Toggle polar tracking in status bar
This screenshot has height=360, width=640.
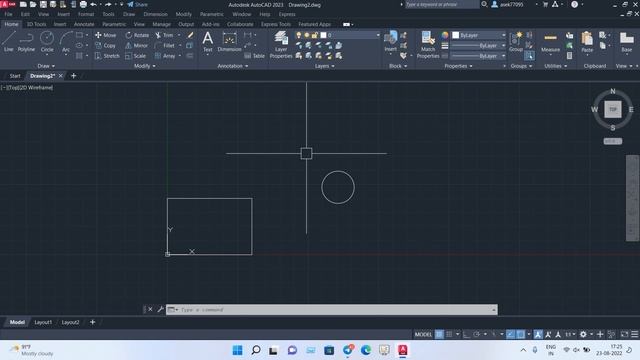click(x=476, y=334)
